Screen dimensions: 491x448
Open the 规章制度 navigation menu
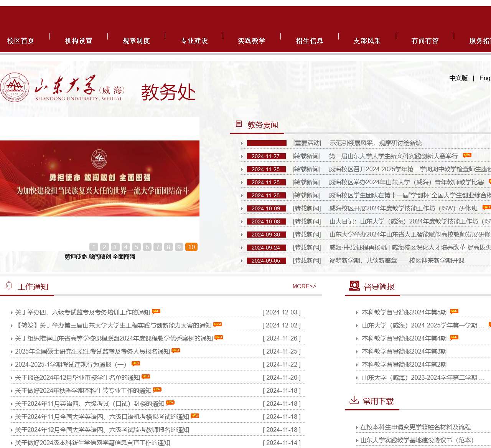coord(136,41)
